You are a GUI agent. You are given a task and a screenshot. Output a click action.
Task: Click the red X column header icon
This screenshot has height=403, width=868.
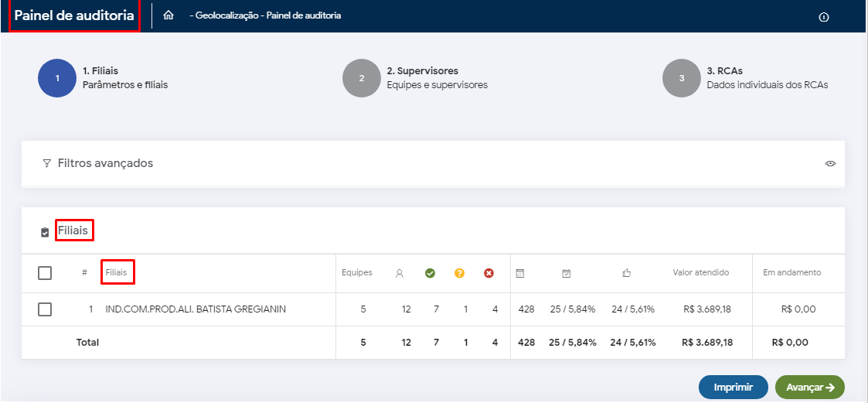(x=488, y=273)
